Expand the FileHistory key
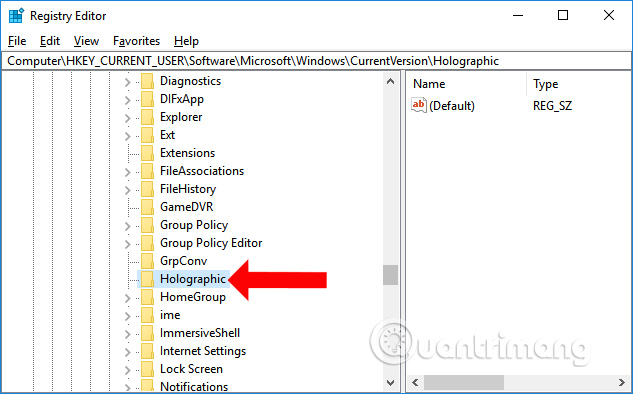Screen dimensions: 633x394 128,190
